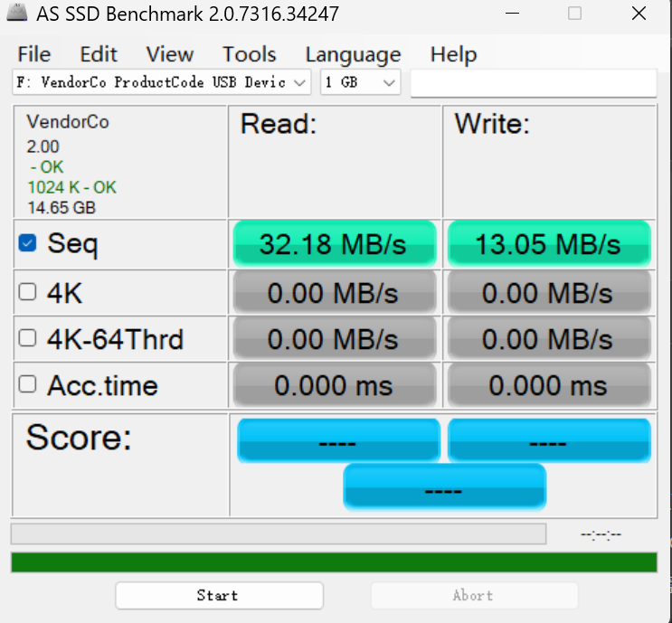The height and width of the screenshot is (623, 672).
Task: Open the File menu
Action: pyautogui.click(x=33, y=54)
